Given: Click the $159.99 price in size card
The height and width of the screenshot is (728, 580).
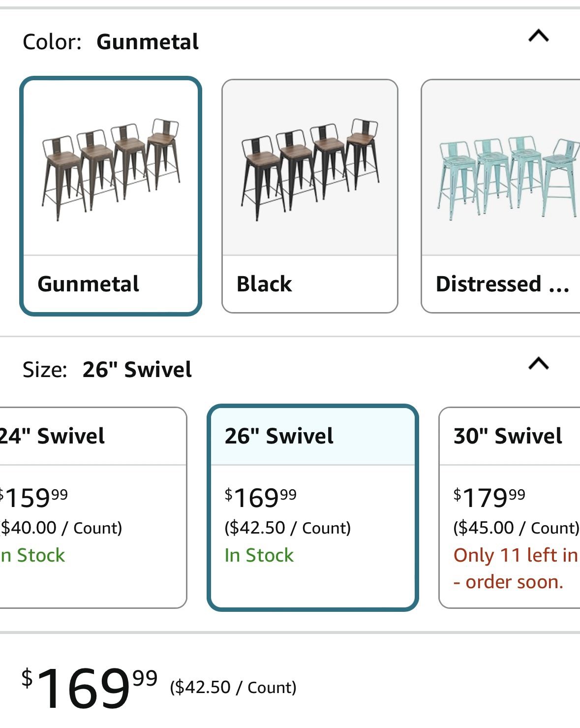Looking at the screenshot, I should [x=34, y=498].
